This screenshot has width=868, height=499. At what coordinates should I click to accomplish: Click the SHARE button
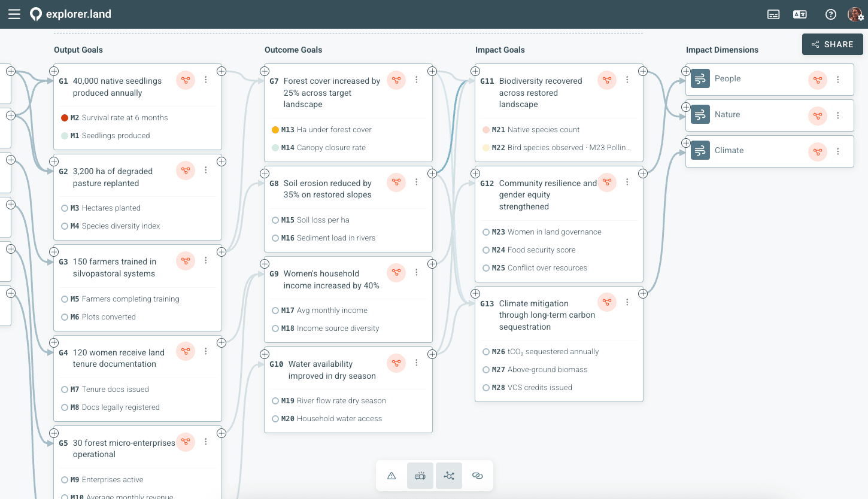pos(832,44)
